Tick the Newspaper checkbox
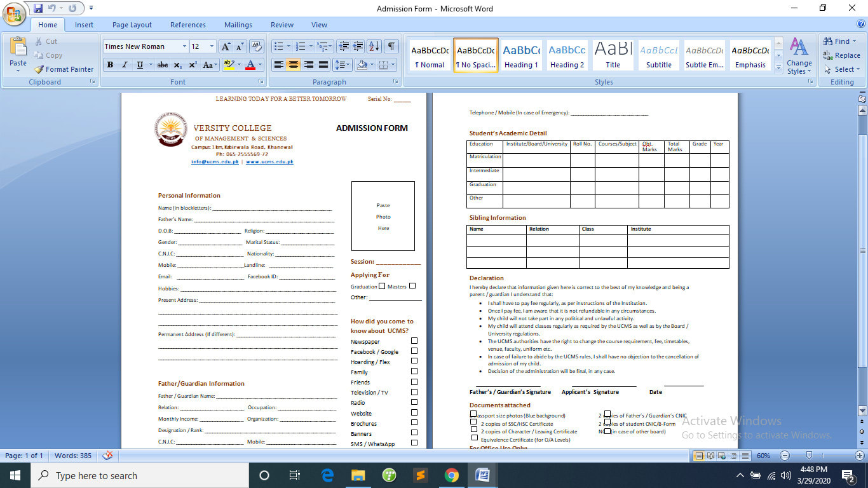The image size is (868, 488). [414, 341]
